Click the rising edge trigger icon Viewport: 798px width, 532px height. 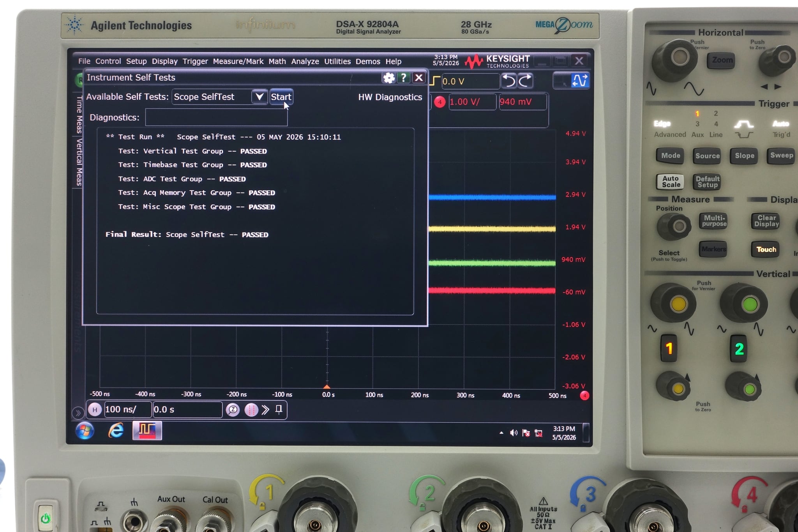coord(435,81)
